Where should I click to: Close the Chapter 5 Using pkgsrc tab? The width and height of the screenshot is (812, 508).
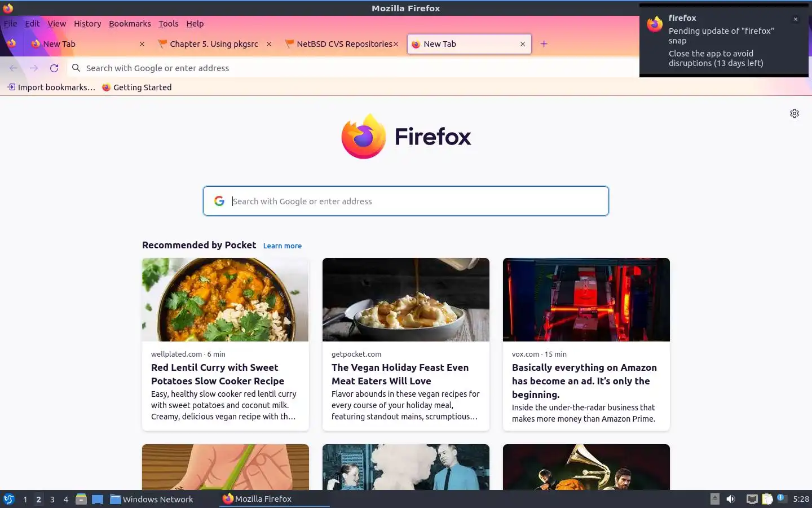(x=269, y=44)
